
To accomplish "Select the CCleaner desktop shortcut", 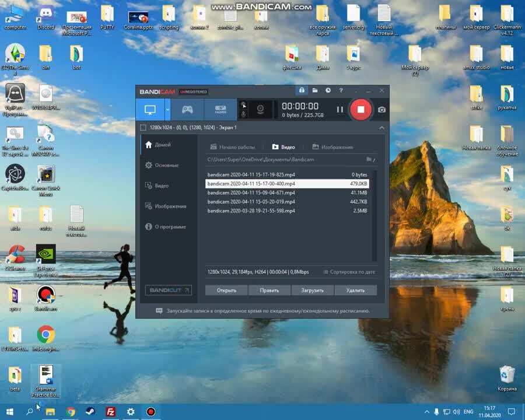I will point(15,258).
